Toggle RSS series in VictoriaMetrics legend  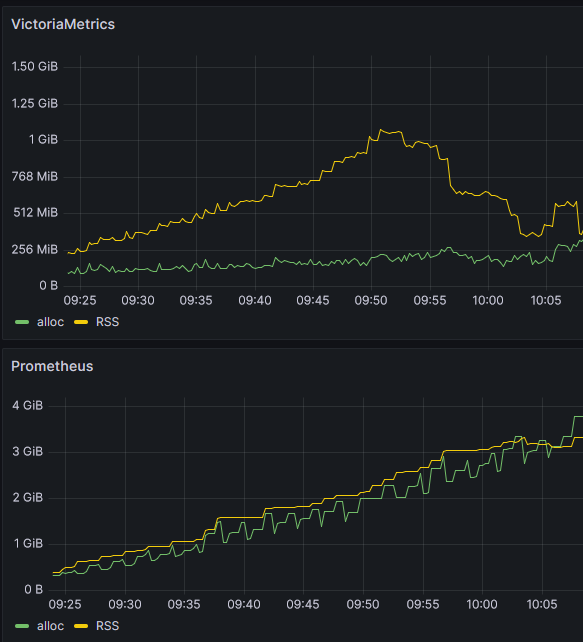107,322
